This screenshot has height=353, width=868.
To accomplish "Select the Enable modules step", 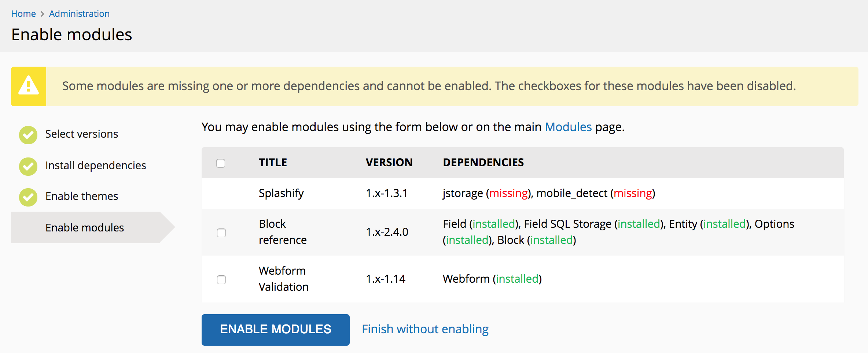I will (84, 227).
